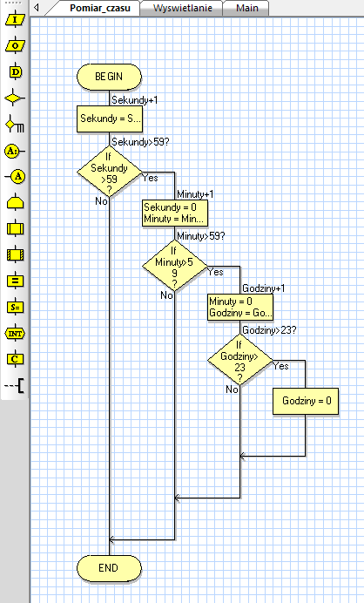This screenshot has height=603, width=364.
Task: Select the Switch icon
Action: 15,125
